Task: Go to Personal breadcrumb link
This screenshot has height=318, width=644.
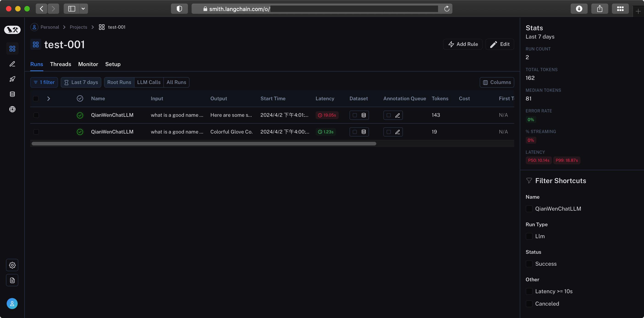Action: coord(50,27)
